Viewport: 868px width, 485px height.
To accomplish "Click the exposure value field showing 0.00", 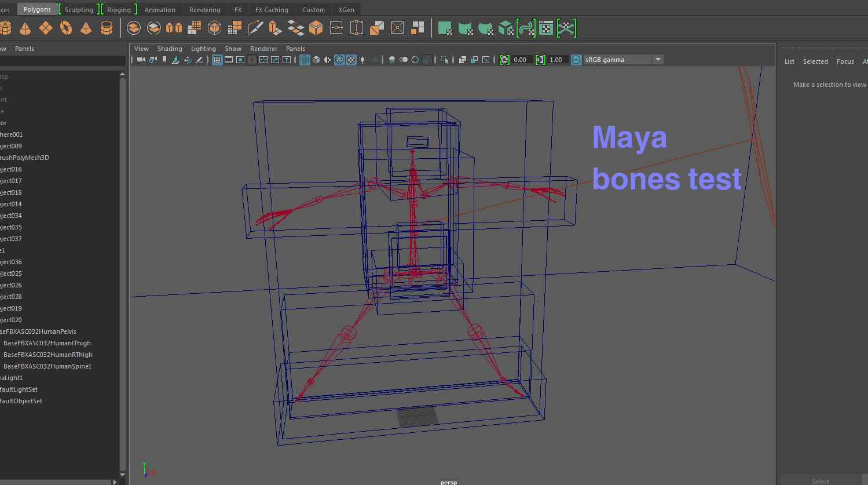I will [522, 60].
